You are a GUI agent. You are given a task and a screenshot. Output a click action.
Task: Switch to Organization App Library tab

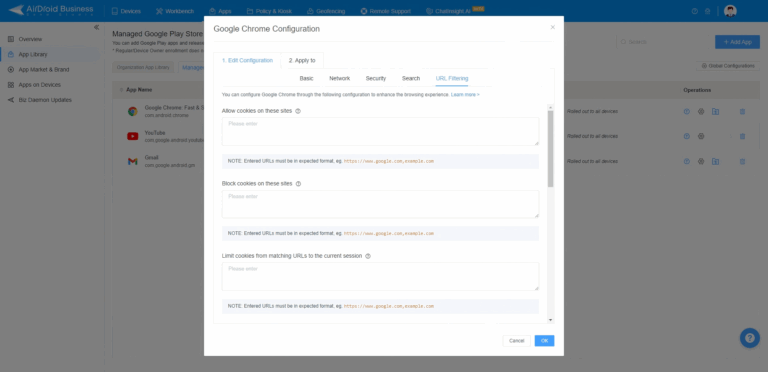click(x=143, y=67)
